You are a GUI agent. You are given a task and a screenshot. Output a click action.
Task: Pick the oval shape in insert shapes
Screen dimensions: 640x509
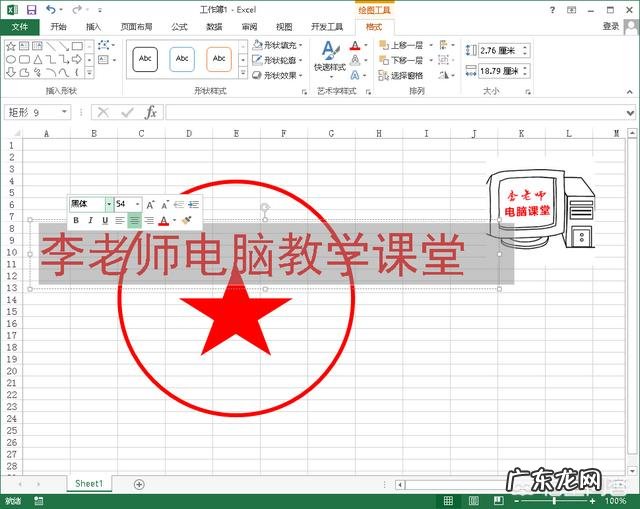click(x=11, y=60)
